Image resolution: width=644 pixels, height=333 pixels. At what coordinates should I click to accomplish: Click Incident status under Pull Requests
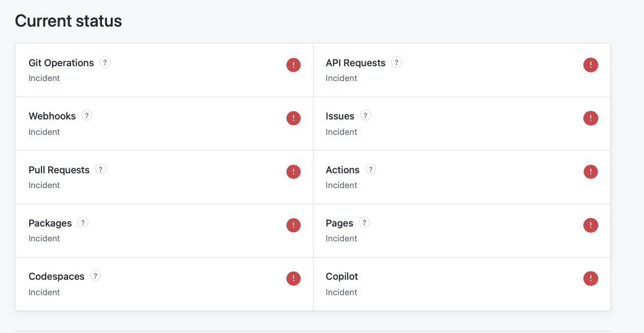pos(45,186)
